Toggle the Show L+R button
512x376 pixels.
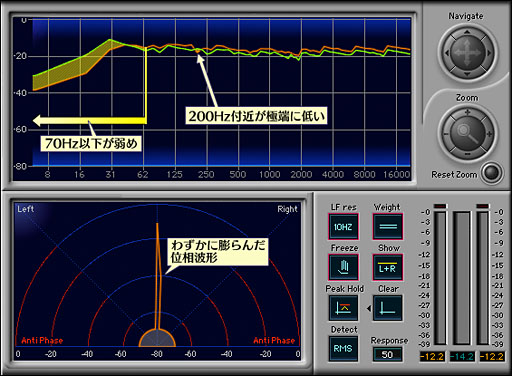pos(388,267)
